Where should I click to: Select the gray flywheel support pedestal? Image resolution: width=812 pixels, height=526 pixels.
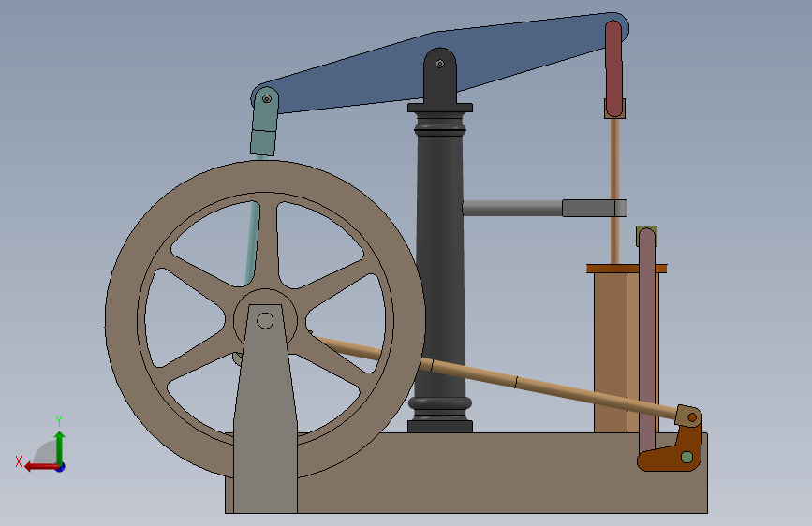(x=265, y=415)
